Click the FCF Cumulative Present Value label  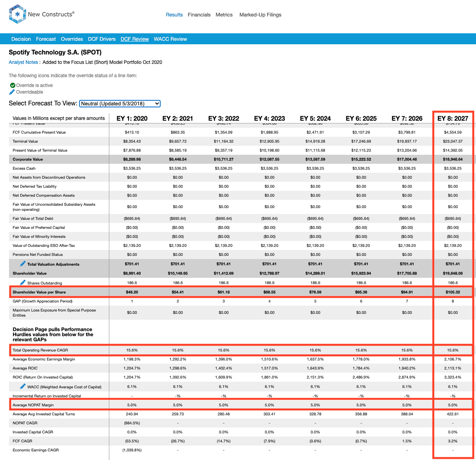(39, 132)
